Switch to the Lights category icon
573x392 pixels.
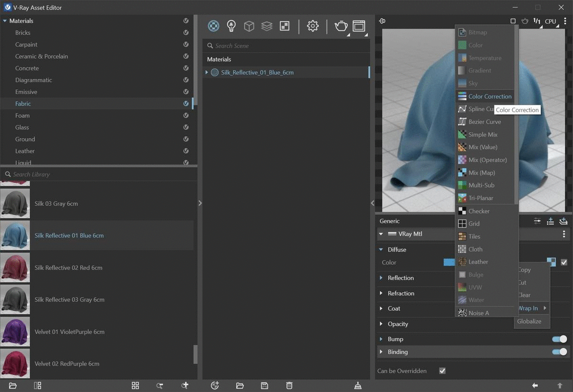coord(231,26)
